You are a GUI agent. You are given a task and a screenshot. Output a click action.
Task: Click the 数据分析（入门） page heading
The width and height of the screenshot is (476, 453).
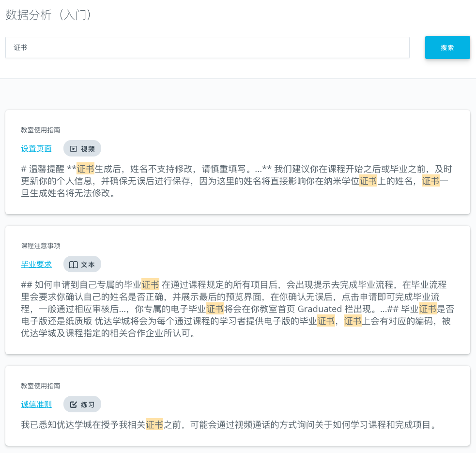coord(48,15)
